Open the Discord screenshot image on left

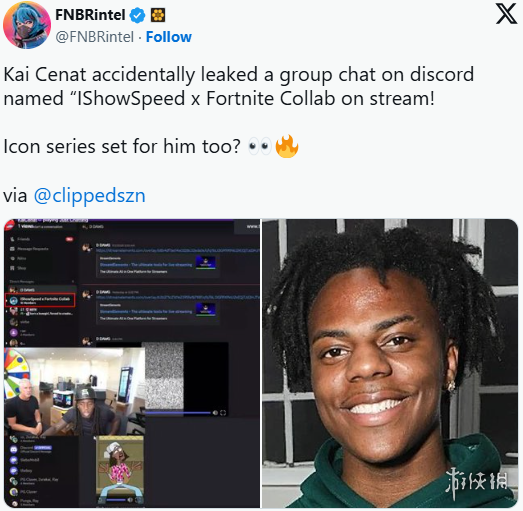click(x=132, y=364)
